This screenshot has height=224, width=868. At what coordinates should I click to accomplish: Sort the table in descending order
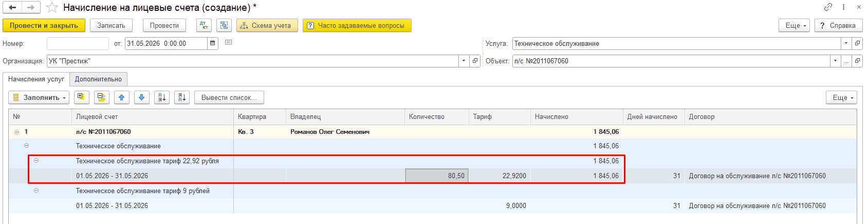[182, 97]
